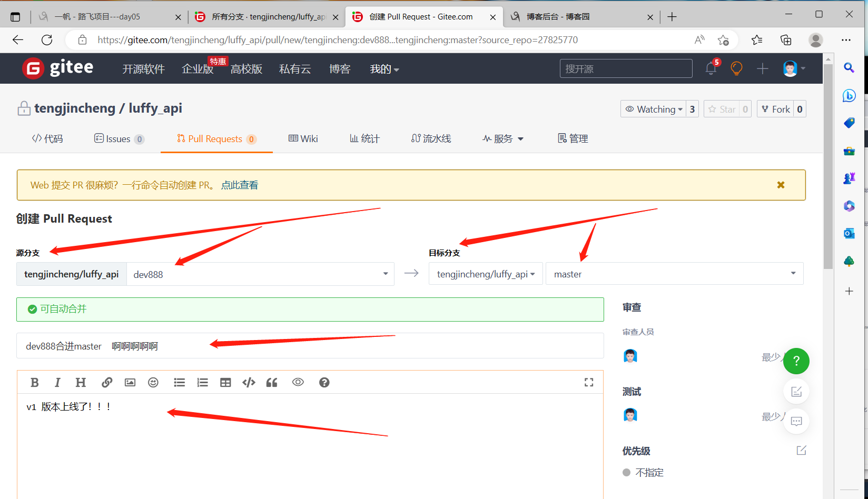Insert an image via the picture icon
Screen dimensions: 868x499
coord(130,383)
